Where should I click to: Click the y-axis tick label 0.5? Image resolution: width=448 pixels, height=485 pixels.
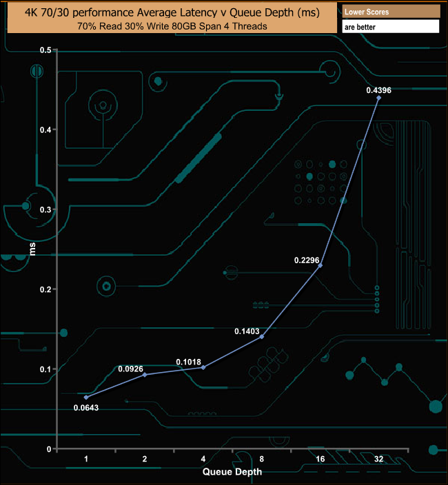(x=45, y=50)
